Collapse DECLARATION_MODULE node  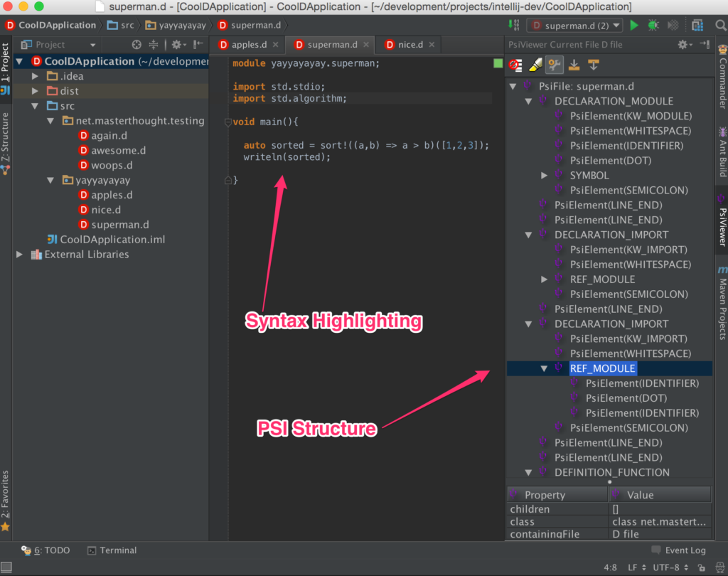(x=528, y=101)
